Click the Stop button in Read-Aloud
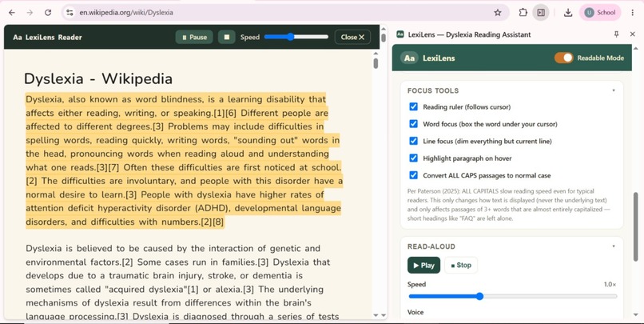 pos(461,266)
